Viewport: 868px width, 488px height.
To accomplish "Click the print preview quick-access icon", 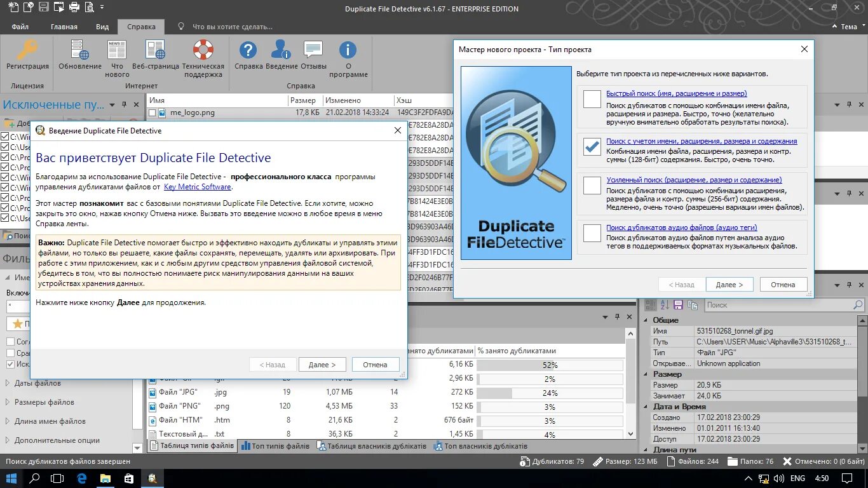I will click(90, 8).
